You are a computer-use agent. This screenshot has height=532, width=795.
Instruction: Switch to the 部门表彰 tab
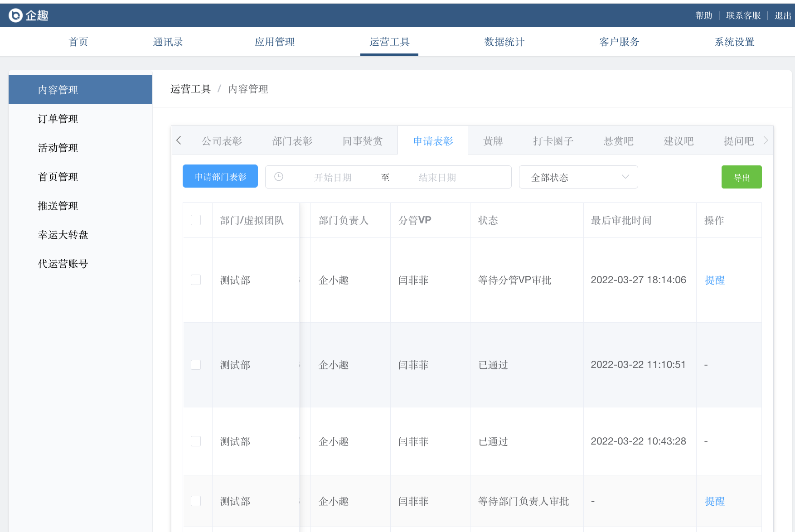pos(292,141)
